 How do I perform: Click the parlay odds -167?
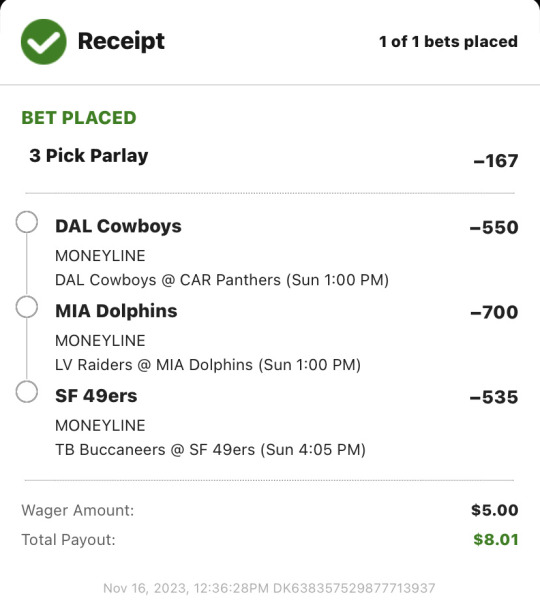point(496,161)
